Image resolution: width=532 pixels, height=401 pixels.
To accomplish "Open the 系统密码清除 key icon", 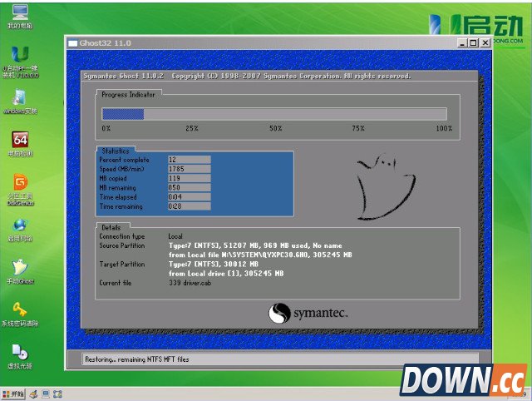I will pos(20,311).
